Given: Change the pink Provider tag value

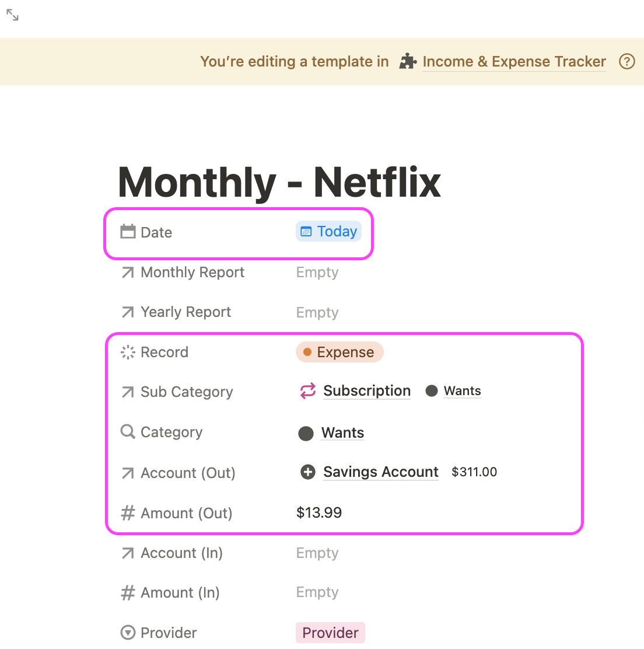Looking at the screenshot, I should 331,633.
